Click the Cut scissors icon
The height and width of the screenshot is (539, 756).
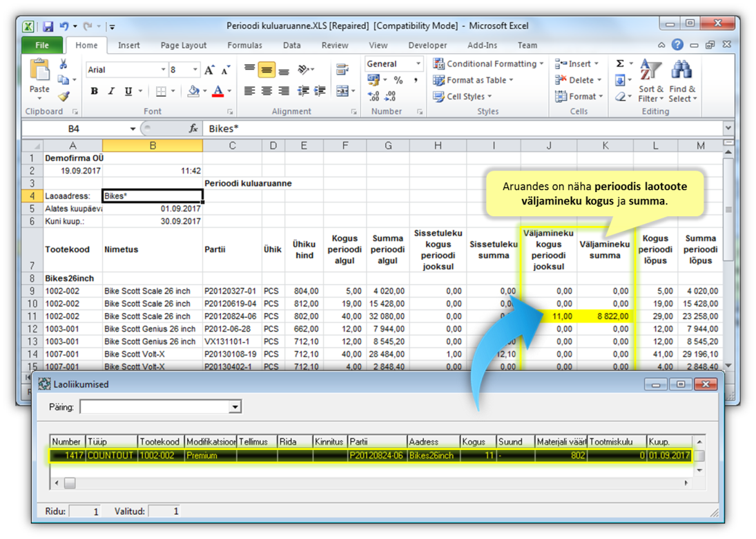pos(63,64)
